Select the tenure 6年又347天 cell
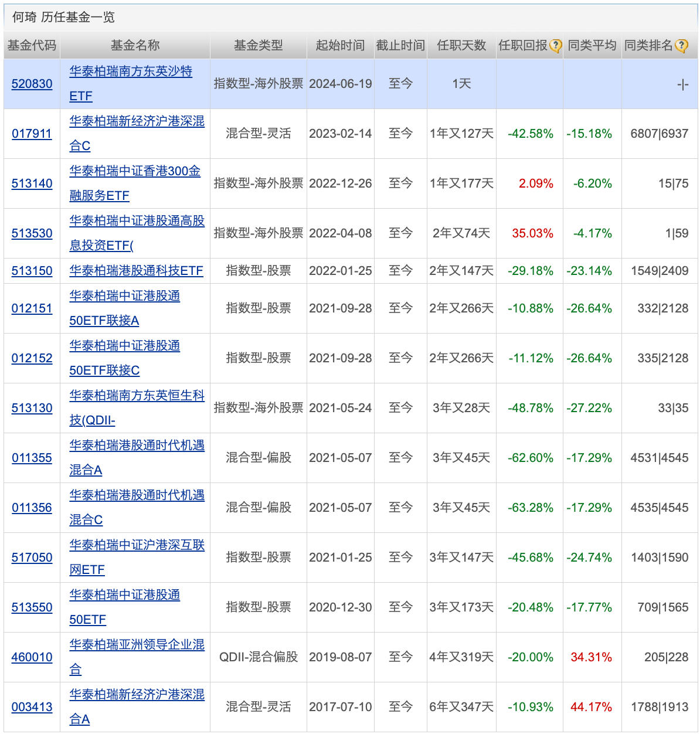The height and width of the screenshot is (734, 700). [x=461, y=707]
